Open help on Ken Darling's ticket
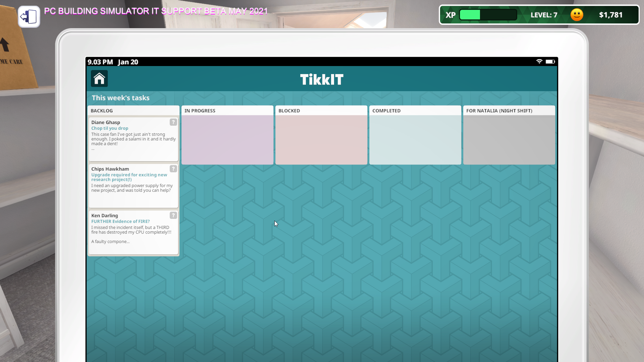 coord(173,216)
